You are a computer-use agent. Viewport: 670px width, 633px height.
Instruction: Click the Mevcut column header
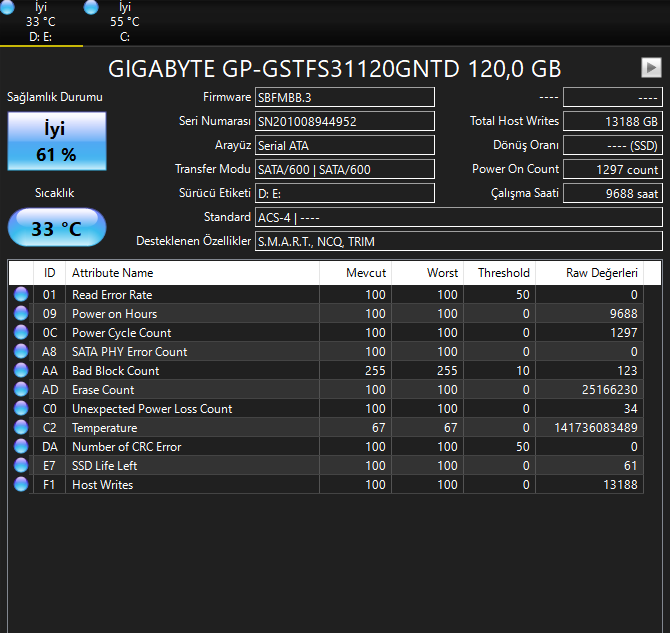point(356,273)
